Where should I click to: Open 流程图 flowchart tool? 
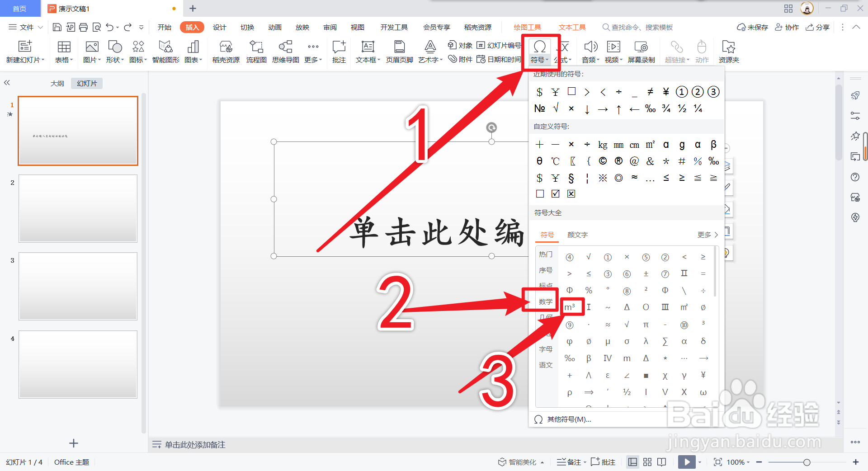point(256,52)
